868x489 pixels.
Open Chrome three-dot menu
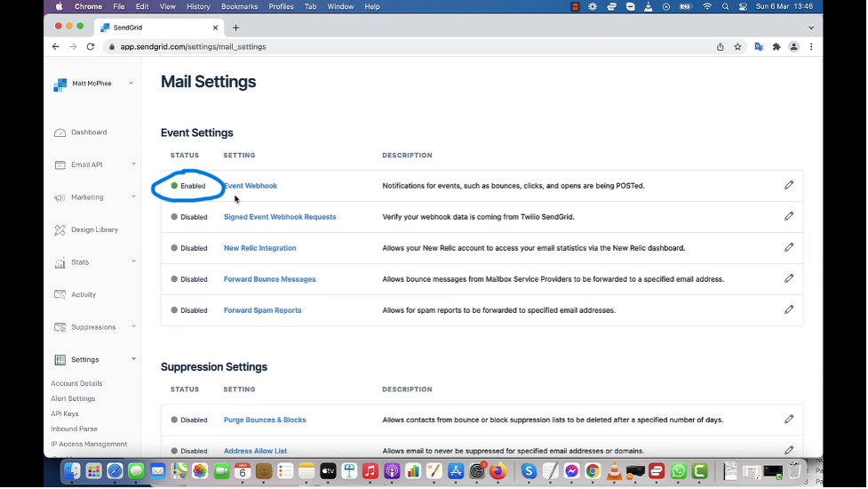pyautogui.click(x=811, y=47)
